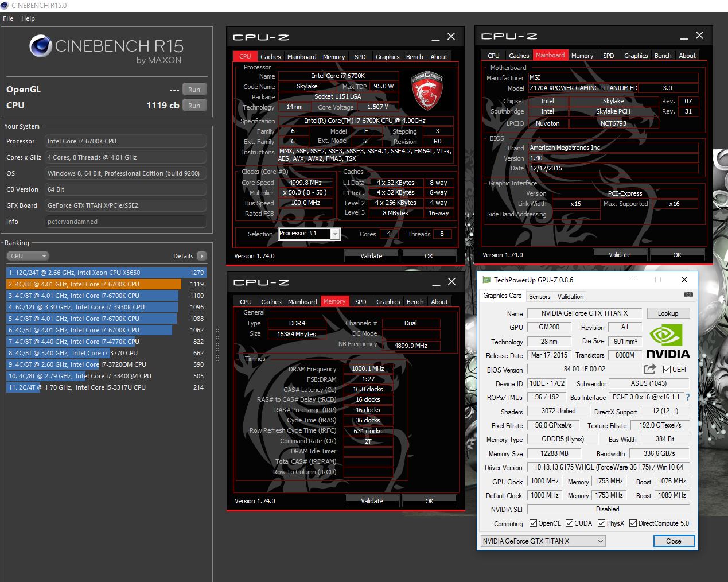Open the Cinebench File menu
This screenshot has height=582, width=728.
pos(8,18)
